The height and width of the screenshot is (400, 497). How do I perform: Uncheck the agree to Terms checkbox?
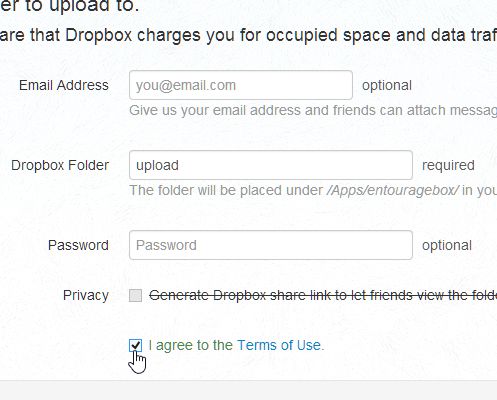click(135, 345)
